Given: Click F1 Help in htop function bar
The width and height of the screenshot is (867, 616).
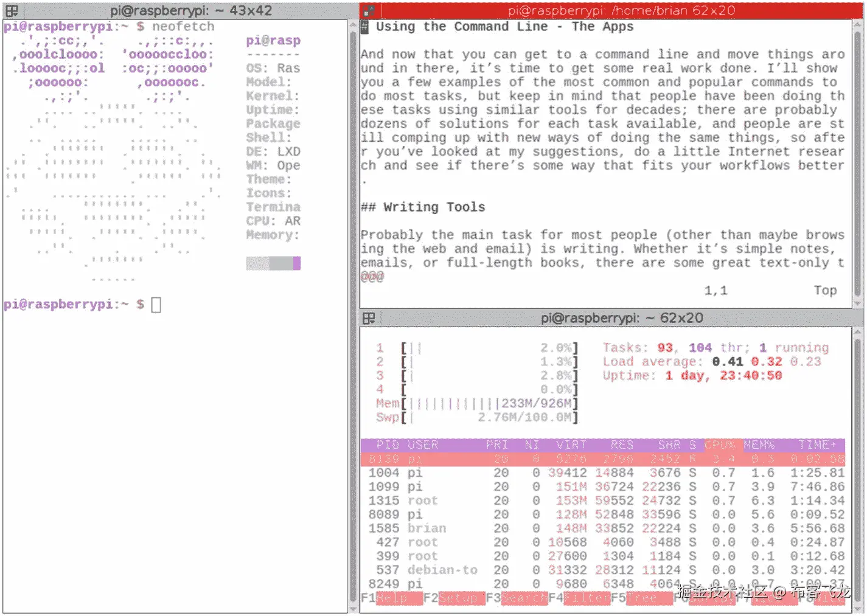Looking at the screenshot, I should [x=391, y=598].
